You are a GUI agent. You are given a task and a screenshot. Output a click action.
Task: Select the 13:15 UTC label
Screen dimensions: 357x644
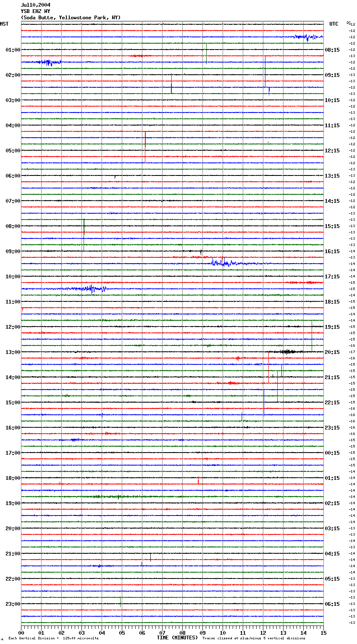point(332,176)
